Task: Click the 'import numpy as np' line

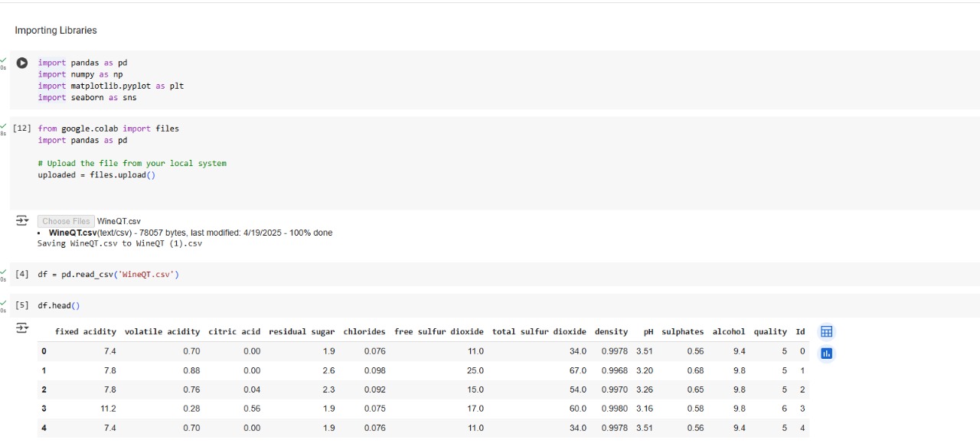Action: [x=80, y=74]
